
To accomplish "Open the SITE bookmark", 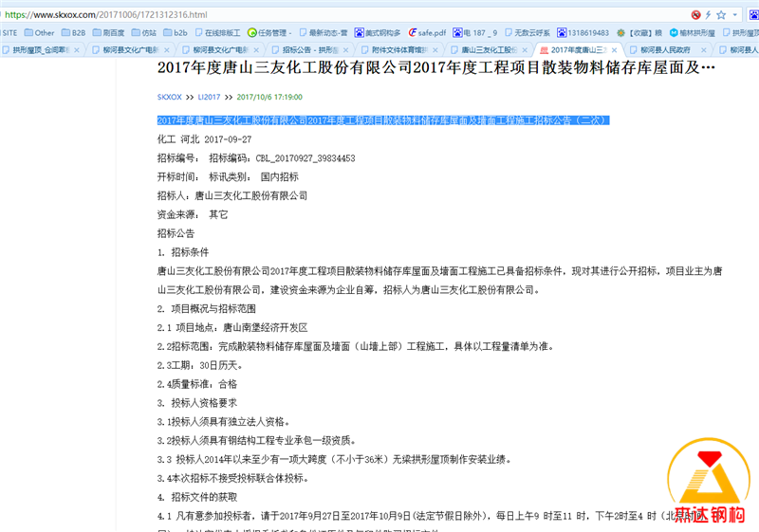I will (x=9, y=33).
